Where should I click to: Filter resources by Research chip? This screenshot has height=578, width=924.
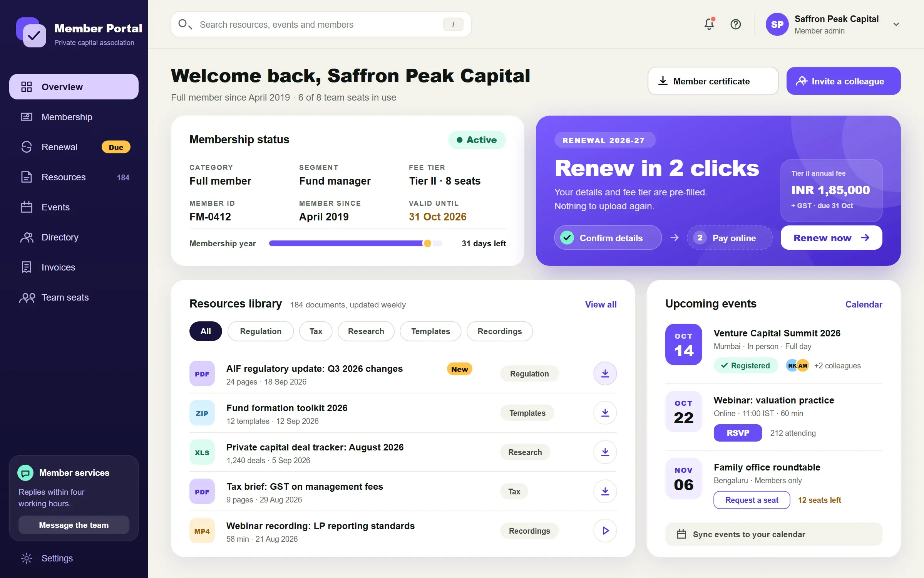tap(366, 331)
